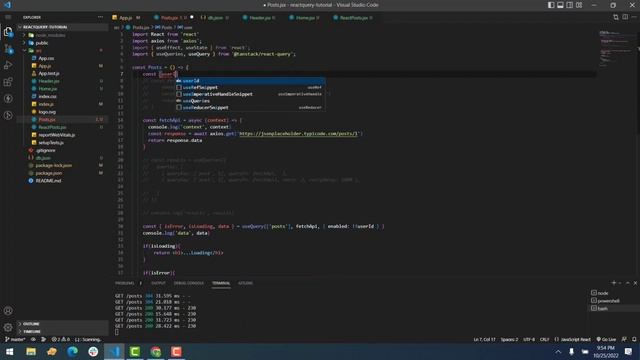Click the Explorer more actions ellipsis
This screenshot has width=640, height=360.
pos(100,17)
